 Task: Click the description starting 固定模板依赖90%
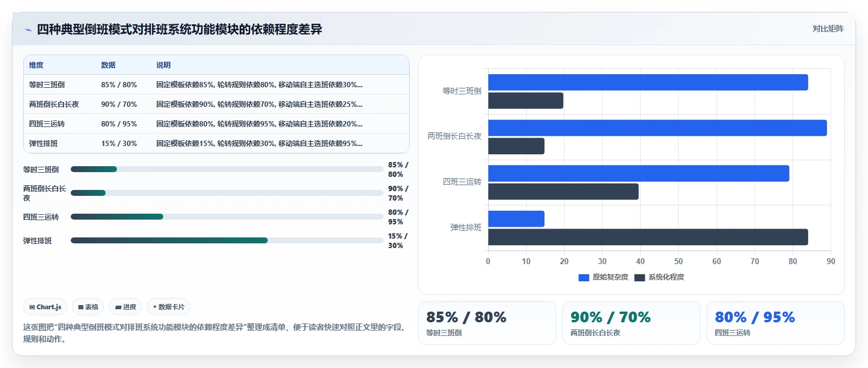click(259, 104)
